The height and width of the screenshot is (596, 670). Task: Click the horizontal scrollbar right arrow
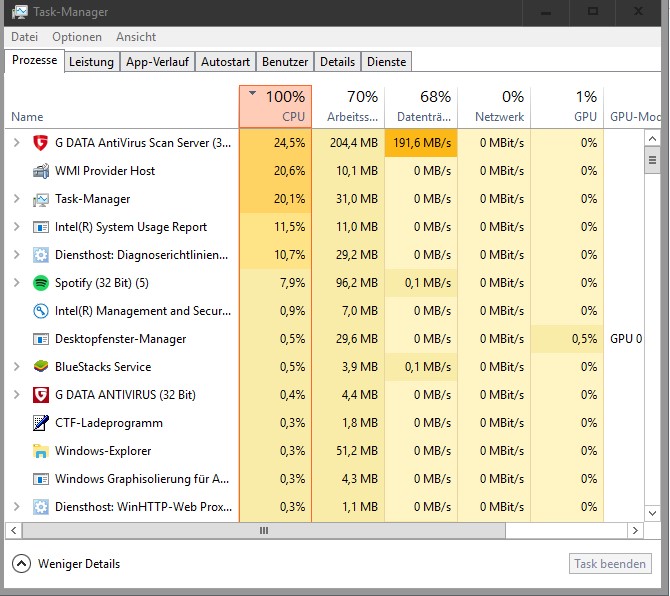click(635, 531)
